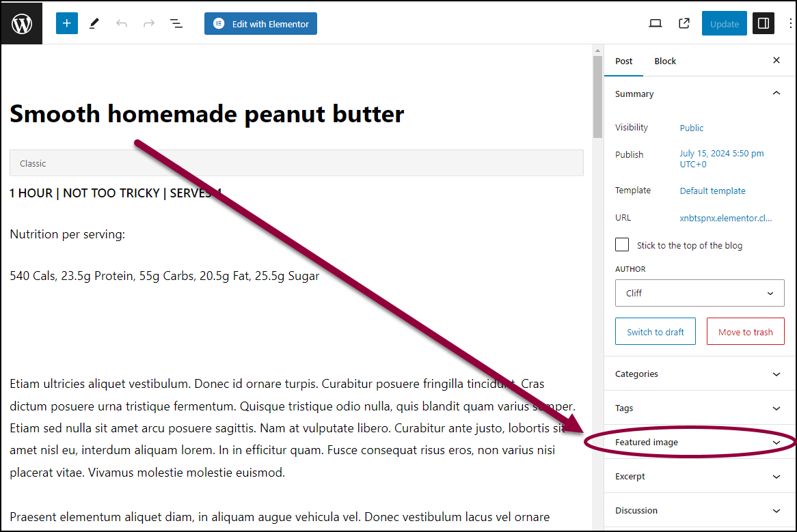This screenshot has width=797, height=532.
Task: Click the Edit with Elementor button
Action: (260, 24)
